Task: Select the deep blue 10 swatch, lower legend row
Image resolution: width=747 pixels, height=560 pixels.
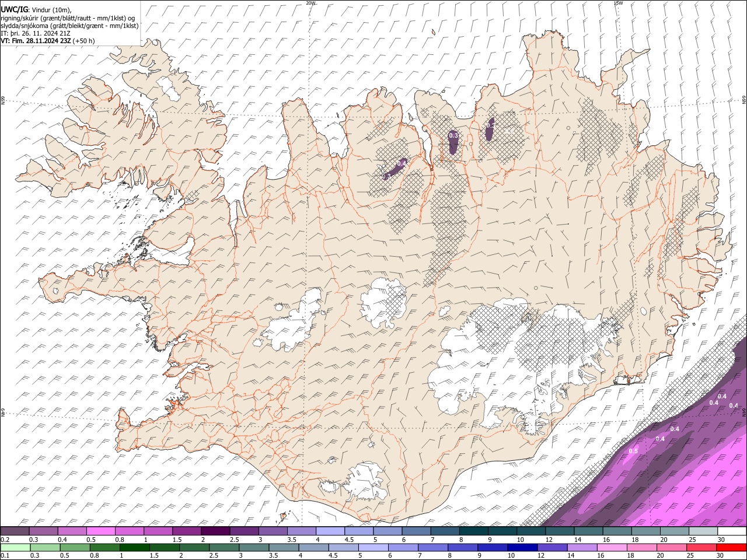Action: 522,547
